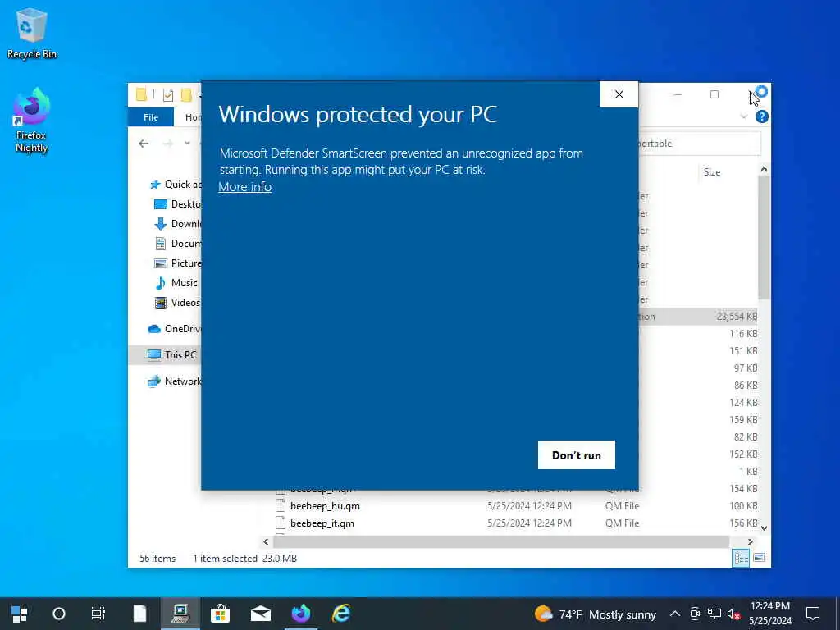Click the muted volume icon in tray
840x630 pixels.
click(734, 614)
